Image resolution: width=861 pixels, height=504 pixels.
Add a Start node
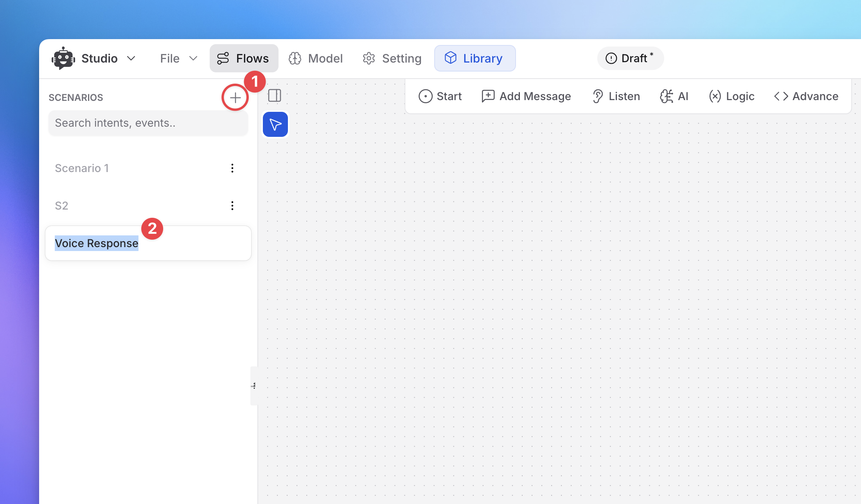440,96
